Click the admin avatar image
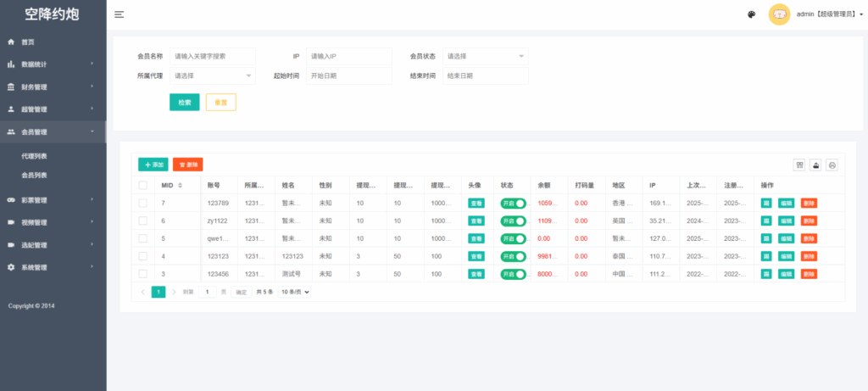868x391 pixels. [x=779, y=14]
